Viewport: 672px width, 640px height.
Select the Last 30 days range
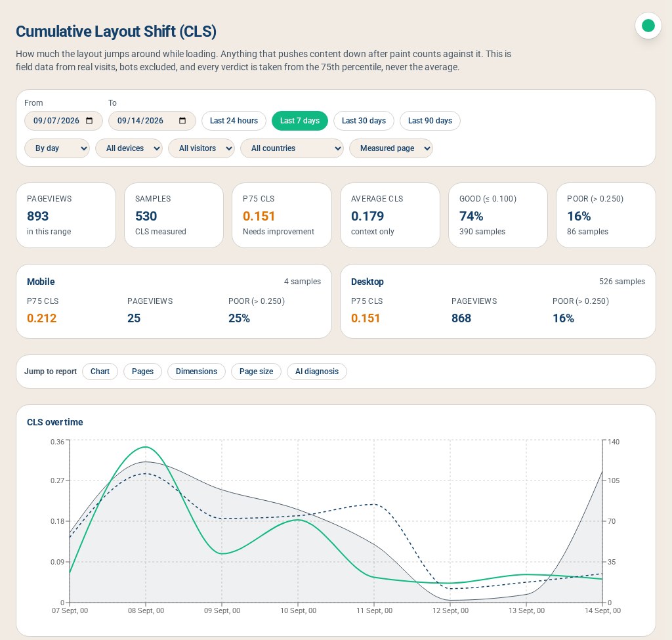pos(364,121)
